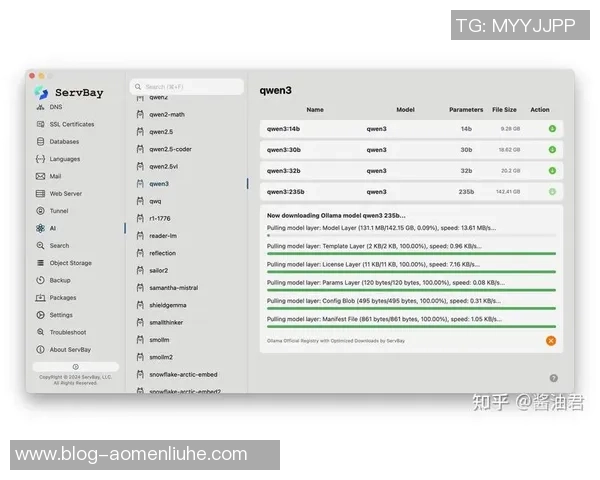Click the model search input field
The image size is (600, 480).
[190, 87]
